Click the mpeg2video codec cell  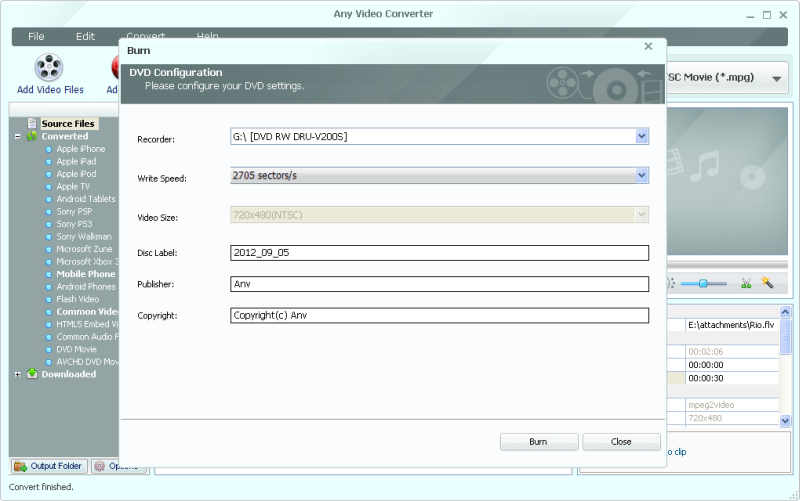click(732, 405)
